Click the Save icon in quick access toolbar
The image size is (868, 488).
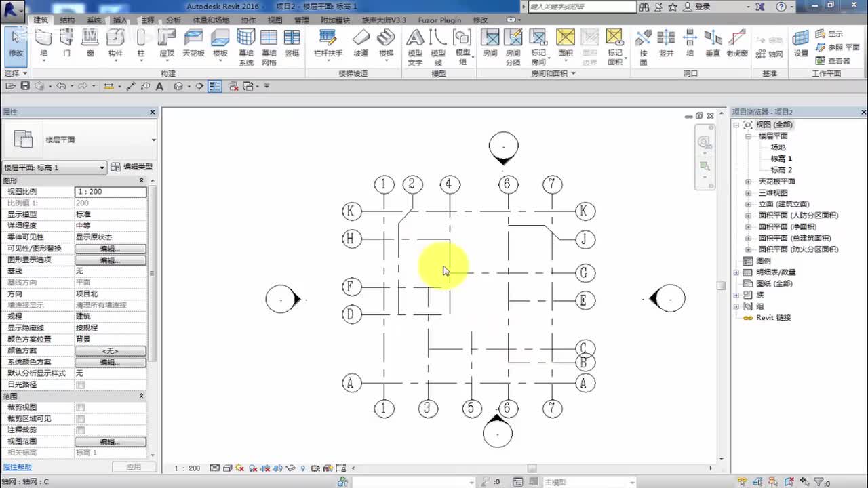(25, 86)
